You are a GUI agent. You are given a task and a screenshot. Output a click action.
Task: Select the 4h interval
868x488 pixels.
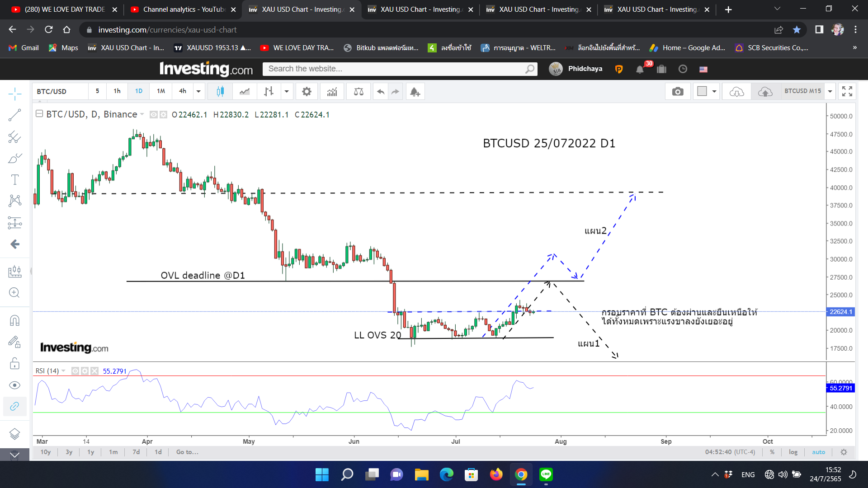pyautogui.click(x=183, y=91)
